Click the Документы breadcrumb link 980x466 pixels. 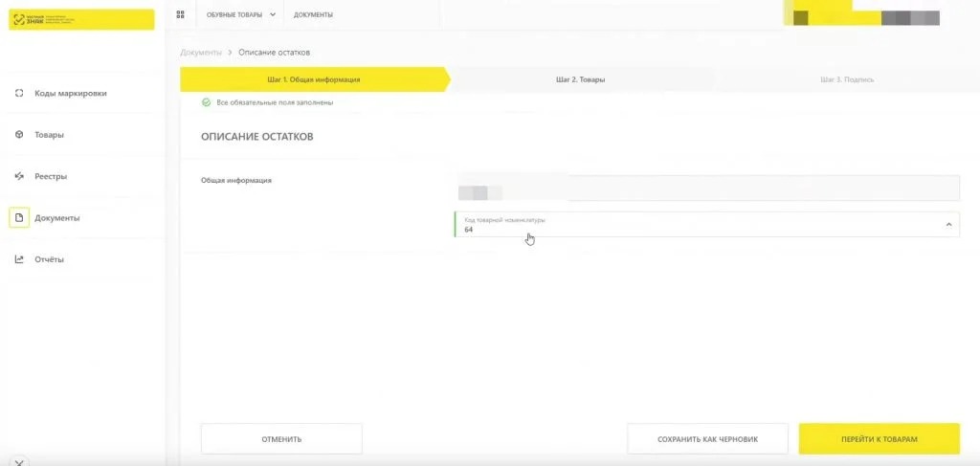(x=201, y=53)
